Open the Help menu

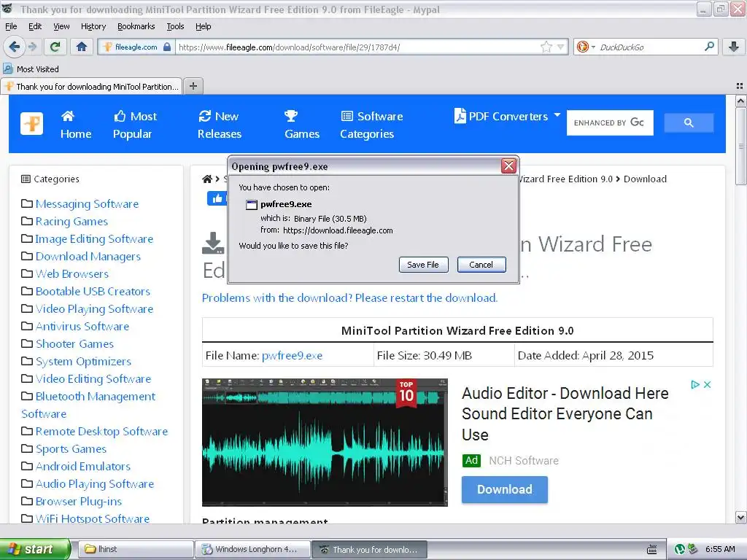point(203,26)
